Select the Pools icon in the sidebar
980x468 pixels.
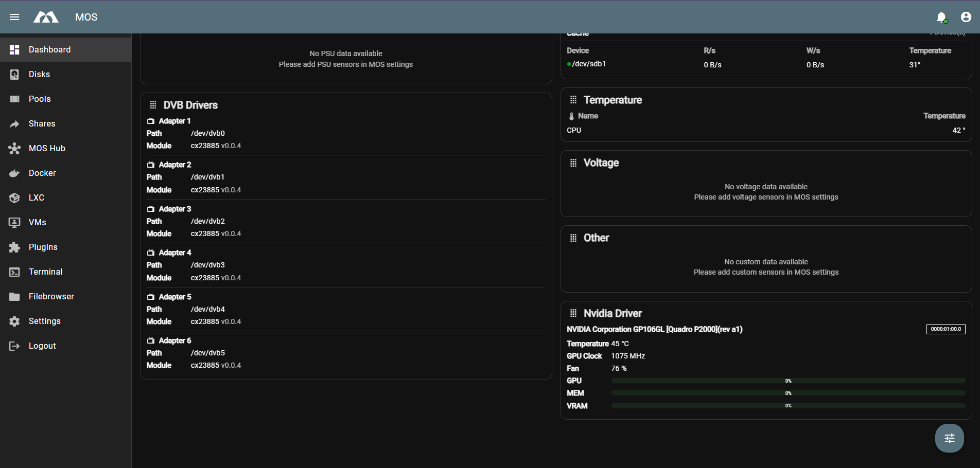[14, 99]
